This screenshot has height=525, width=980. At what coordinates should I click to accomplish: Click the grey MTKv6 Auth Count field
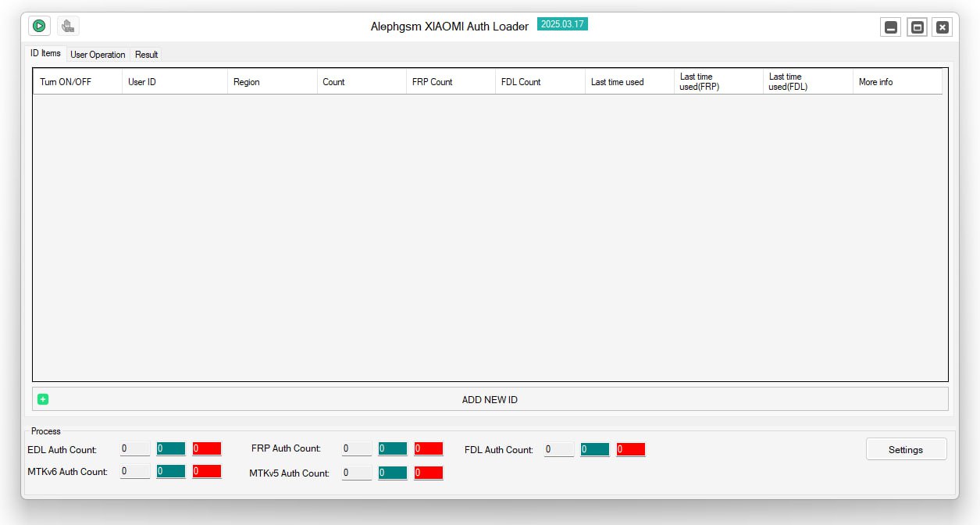click(135, 471)
